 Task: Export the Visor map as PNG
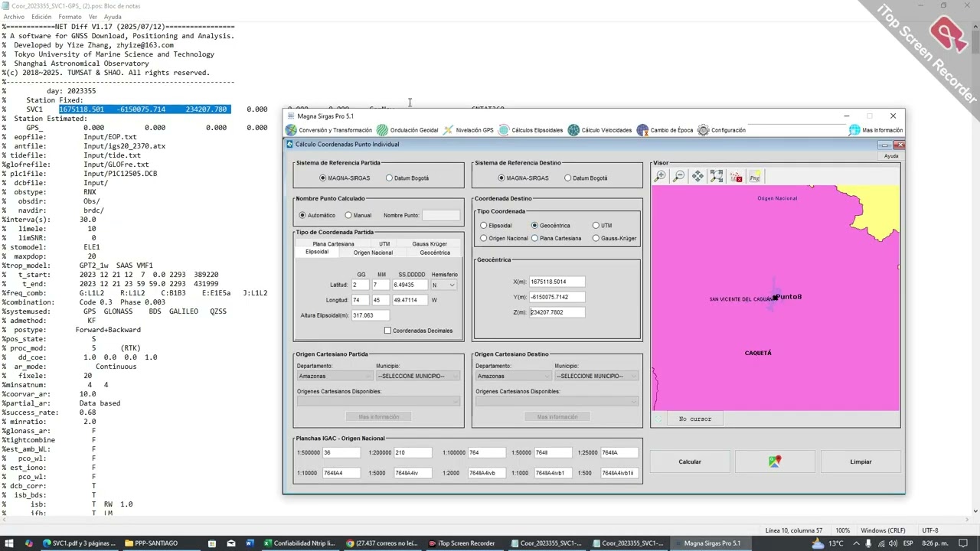click(x=754, y=177)
